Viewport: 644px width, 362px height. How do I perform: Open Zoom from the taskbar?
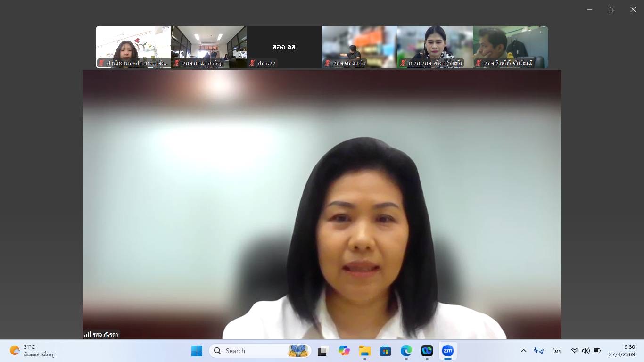(x=447, y=351)
